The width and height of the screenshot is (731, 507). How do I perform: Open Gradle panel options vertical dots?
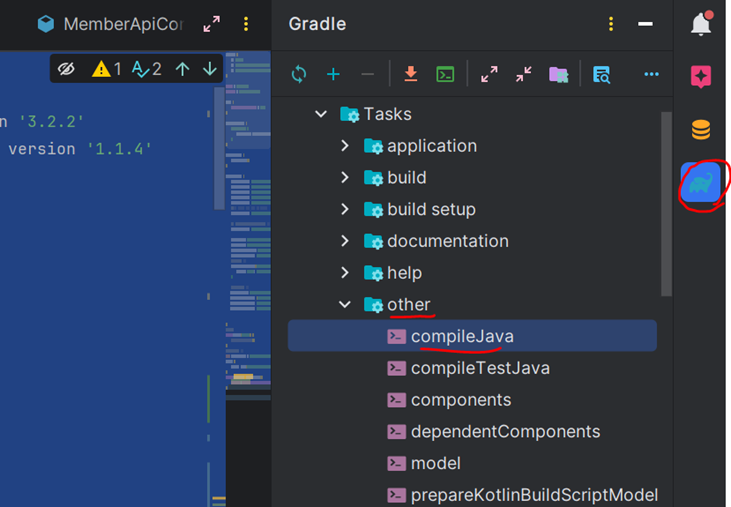click(x=611, y=24)
